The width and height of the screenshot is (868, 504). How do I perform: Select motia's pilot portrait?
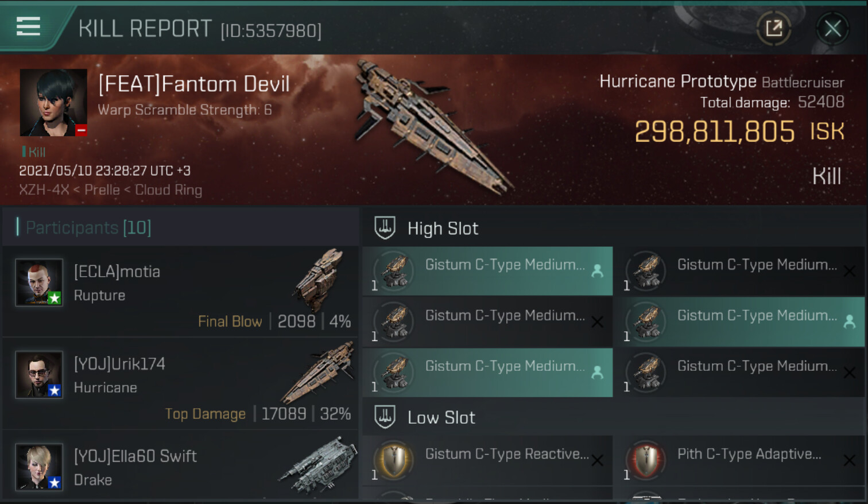point(39,282)
